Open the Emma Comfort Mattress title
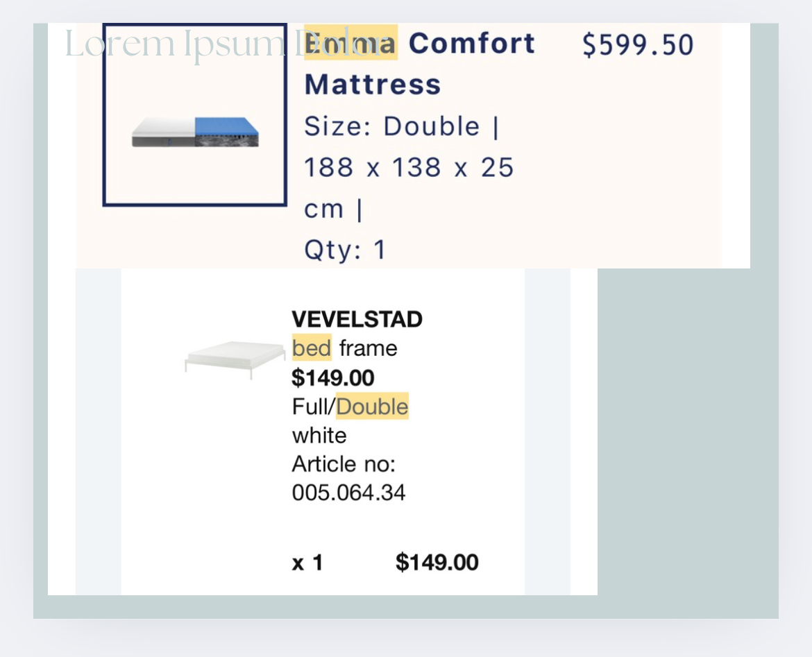The width and height of the screenshot is (812, 657). (x=419, y=64)
